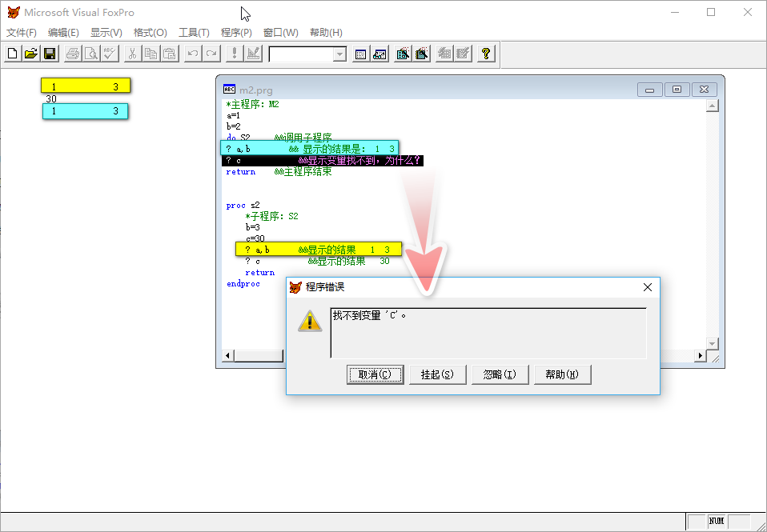Screen dimensions: 767x532
Task: Click the Copy toolbar icon
Action: 151,54
